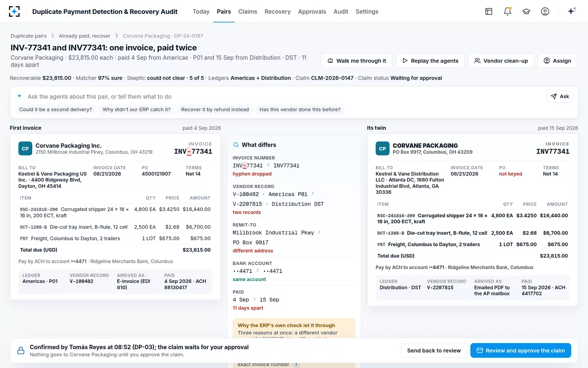Pick the 'Has this vendor done this before?' suggestion
Viewport: 588px width, 368px height.
[x=300, y=110]
